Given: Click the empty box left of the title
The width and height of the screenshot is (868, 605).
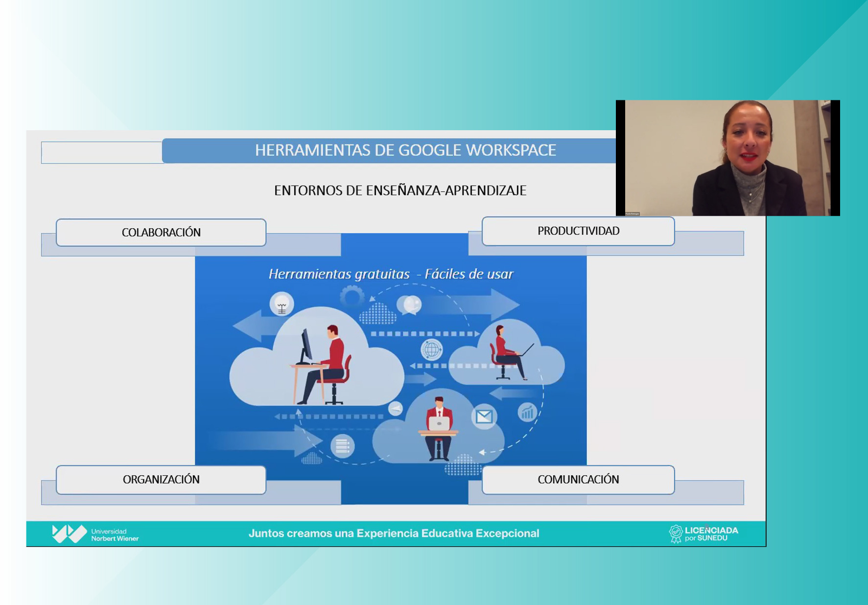Looking at the screenshot, I should tap(102, 153).
